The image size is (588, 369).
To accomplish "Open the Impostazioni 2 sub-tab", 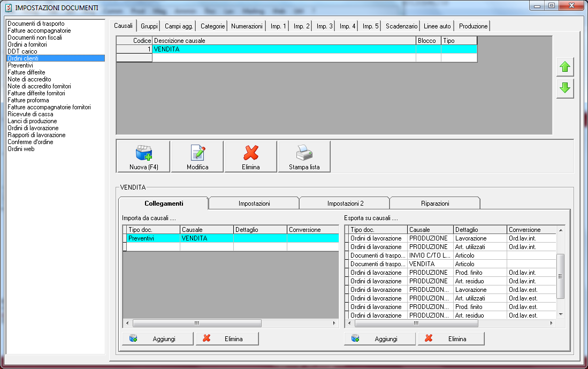I will pyautogui.click(x=346, y=204).
